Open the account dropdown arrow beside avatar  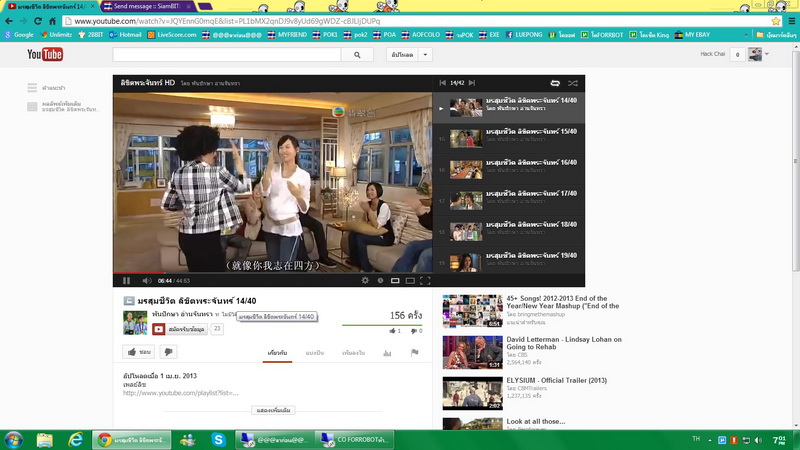(x=767, y=54)
